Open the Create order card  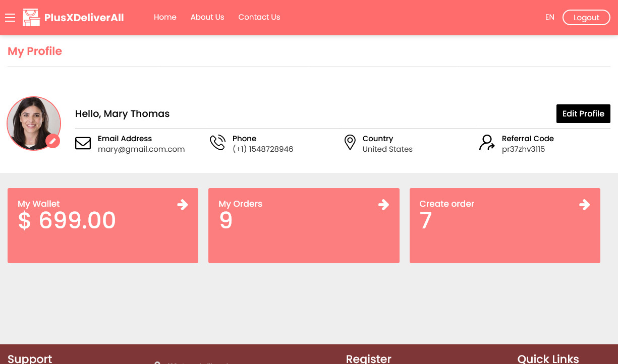click(505, 225)
